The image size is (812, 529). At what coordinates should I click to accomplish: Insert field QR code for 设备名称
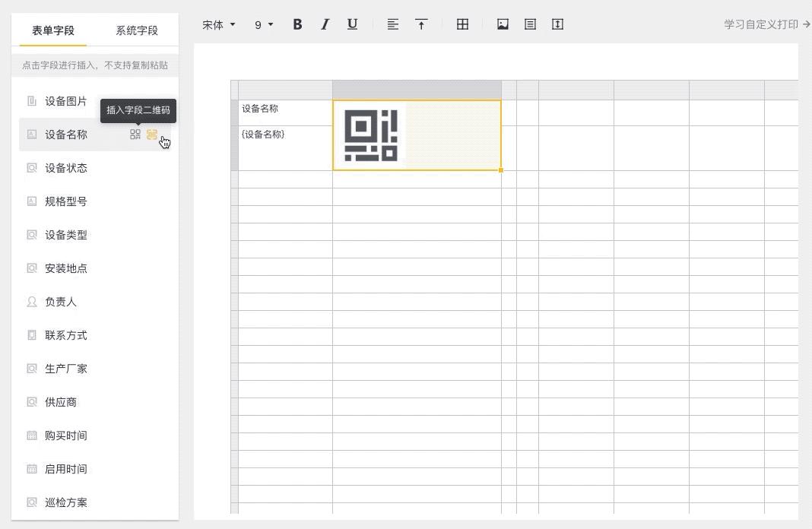click(152, 135)
